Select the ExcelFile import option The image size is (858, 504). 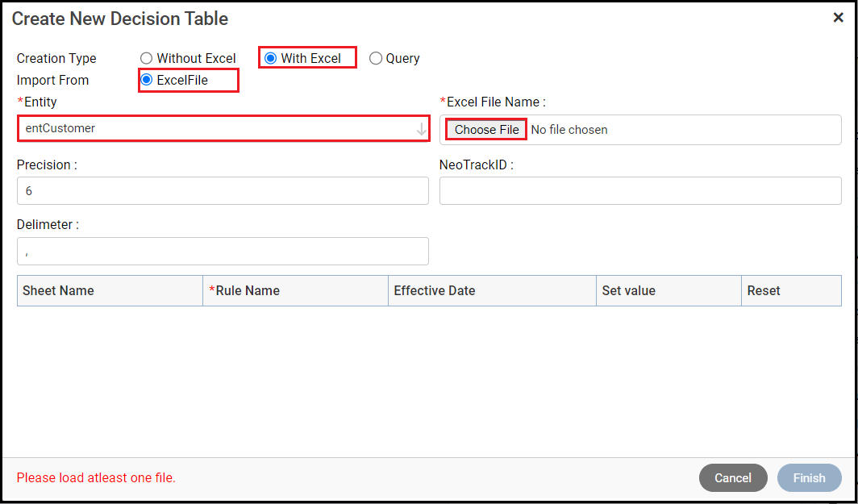click(147, 80)
